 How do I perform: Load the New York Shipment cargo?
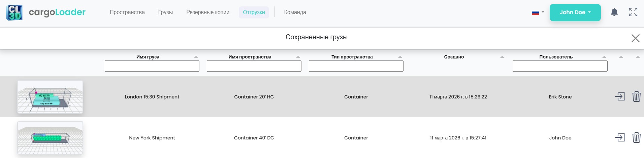pos(620,138)
